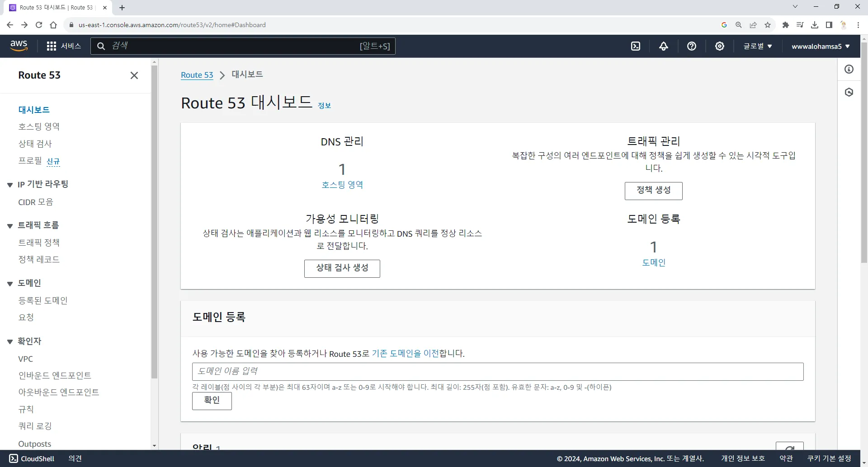Open the browser extensions puzzle icon
The width and height of the screenshot is (868, 467).
(x=786, y=25)
